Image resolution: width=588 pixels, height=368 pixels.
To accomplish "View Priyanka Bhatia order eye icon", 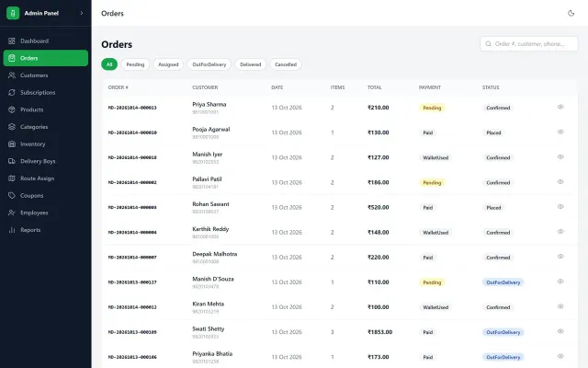I will 560,356.
